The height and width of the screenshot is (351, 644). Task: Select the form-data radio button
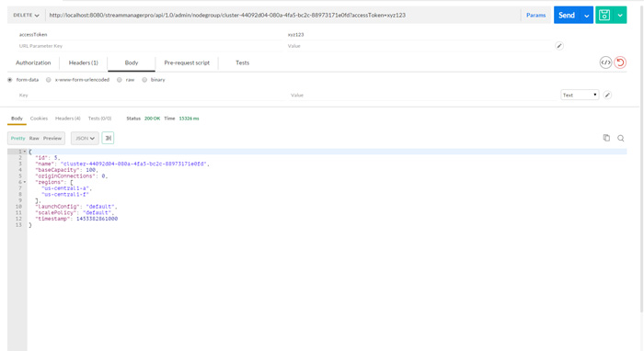[x=10, y=80]
